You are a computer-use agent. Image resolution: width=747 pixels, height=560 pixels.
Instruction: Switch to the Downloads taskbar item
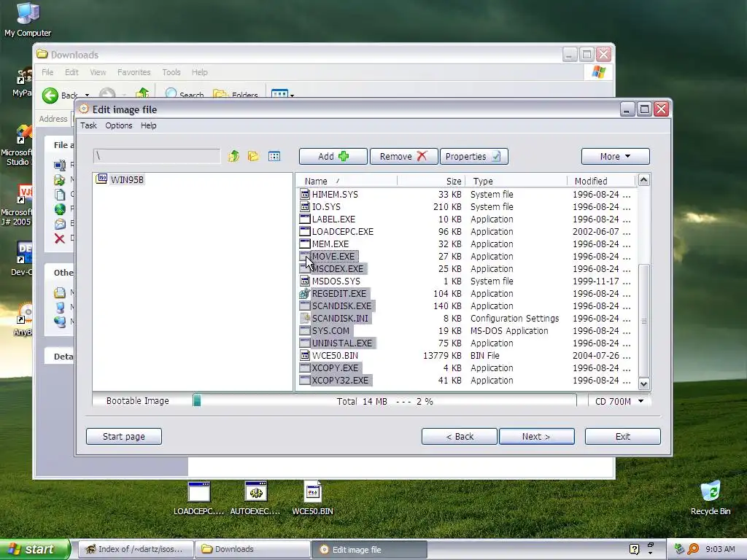pos(252,549)
